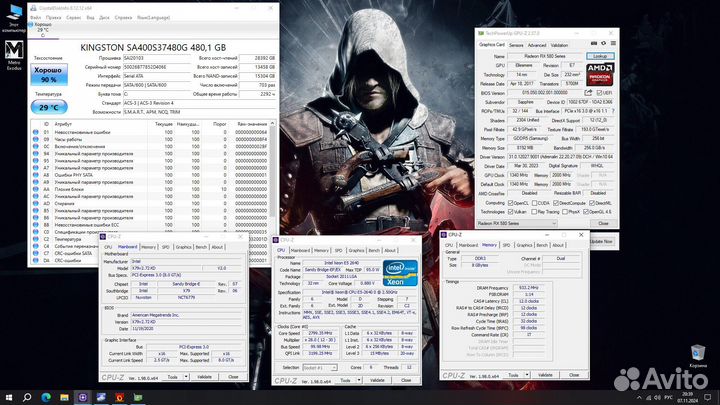The height and width of the screenshot is (405, 720).
Task: Click the AMD Radeon logo in GPU-Z
Action: pyautogui.click(x=600, y=74)
